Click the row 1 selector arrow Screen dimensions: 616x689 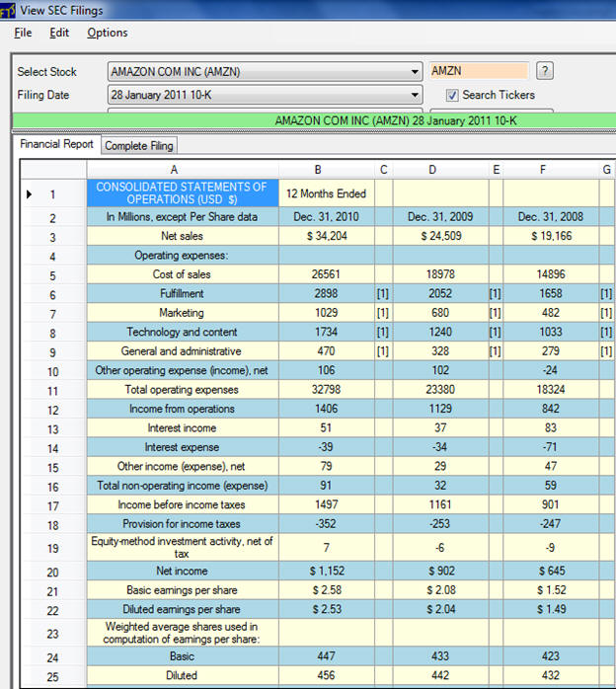[x=29, y=193]
